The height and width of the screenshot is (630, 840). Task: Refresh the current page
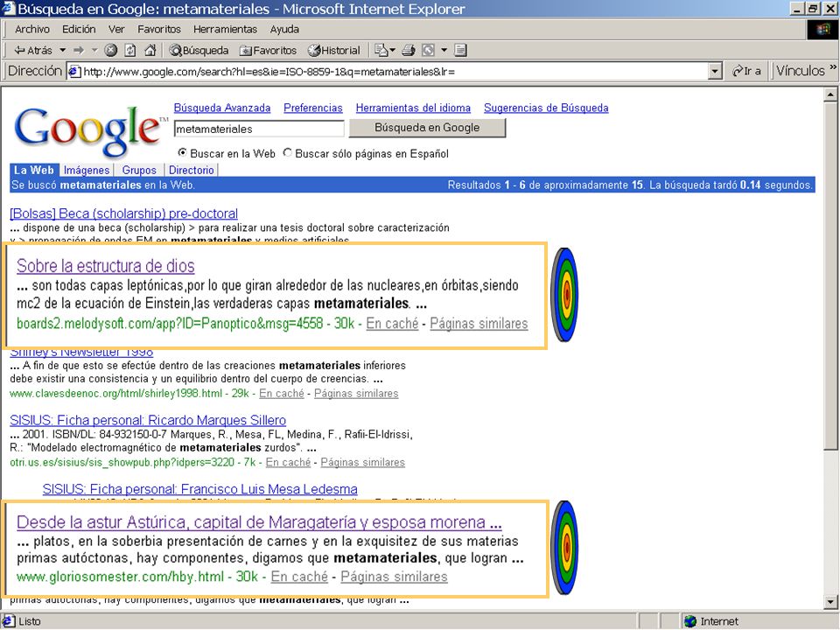(x=130, y=51)
